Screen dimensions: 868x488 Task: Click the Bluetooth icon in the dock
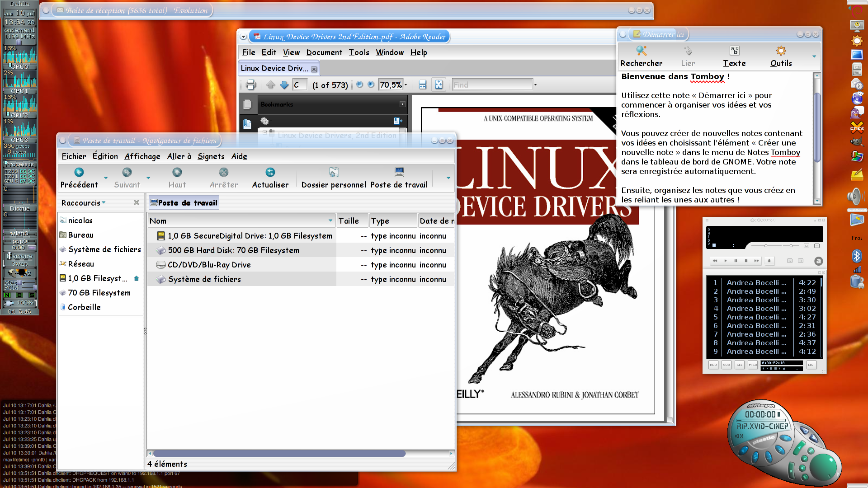point(857,256)
